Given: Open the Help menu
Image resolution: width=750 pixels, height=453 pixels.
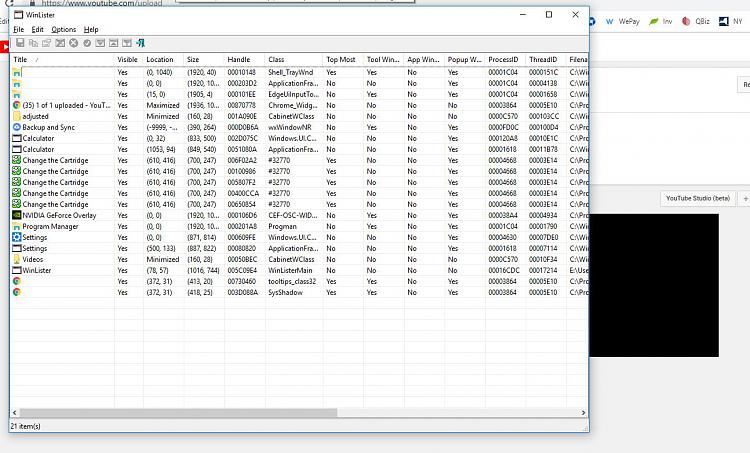Looking at the screenshot, I should 91,30.
